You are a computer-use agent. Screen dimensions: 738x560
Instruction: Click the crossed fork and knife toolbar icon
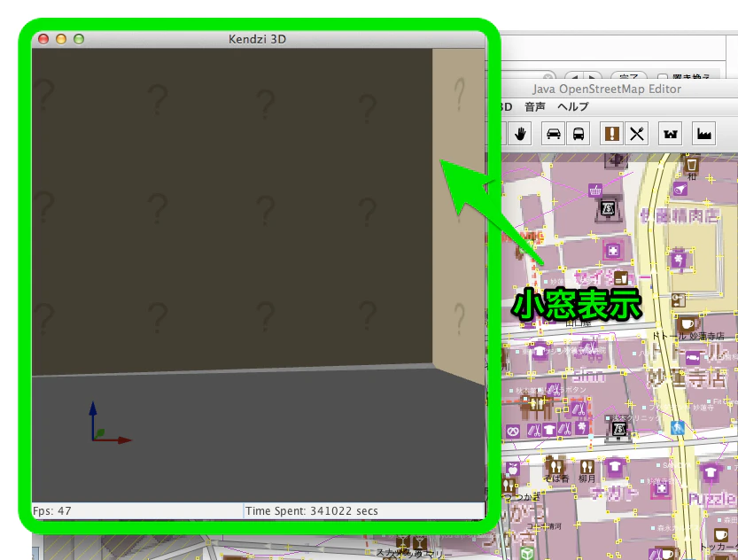coord(637,134)
